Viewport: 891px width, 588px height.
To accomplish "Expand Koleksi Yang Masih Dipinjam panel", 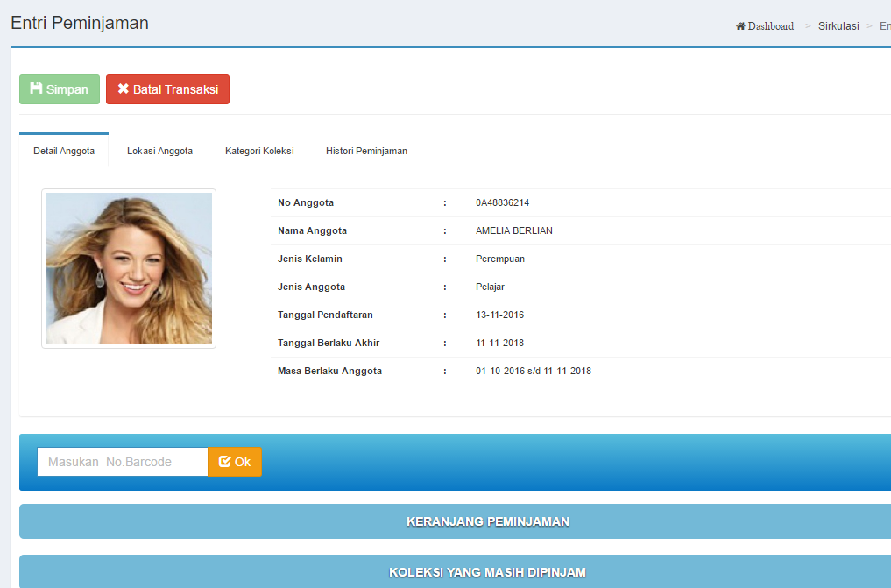I will click(456, 571).
